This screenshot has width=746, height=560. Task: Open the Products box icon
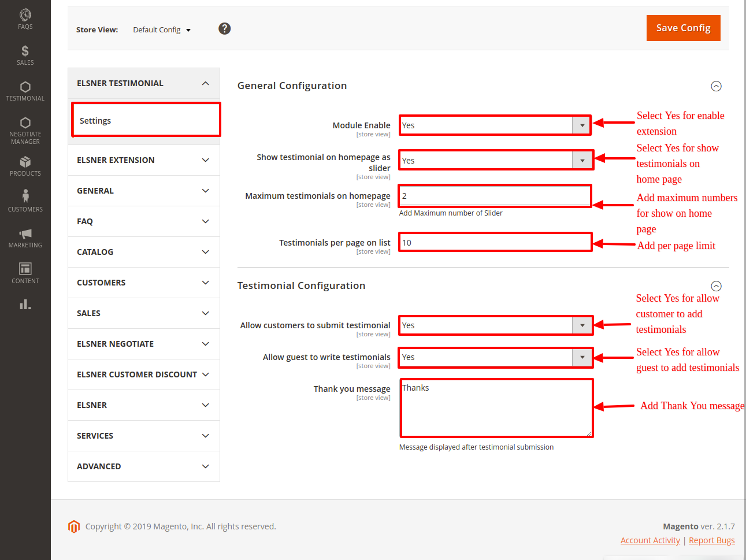(25, 165)
